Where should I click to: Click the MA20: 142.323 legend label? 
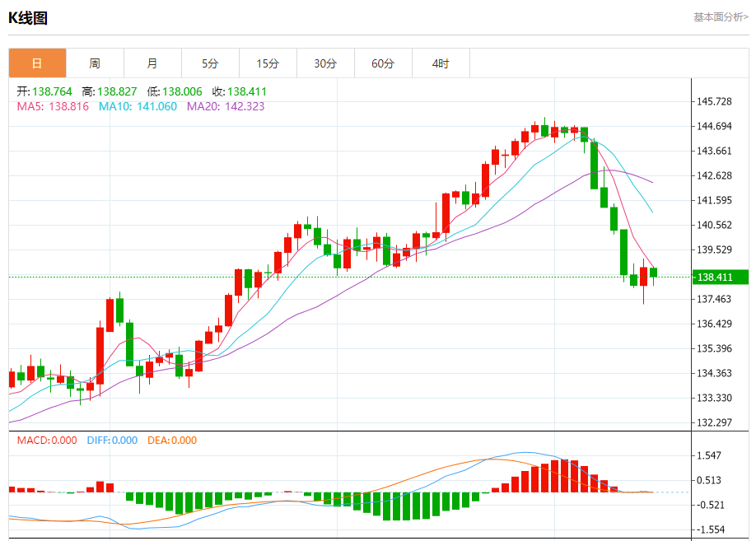226,106
